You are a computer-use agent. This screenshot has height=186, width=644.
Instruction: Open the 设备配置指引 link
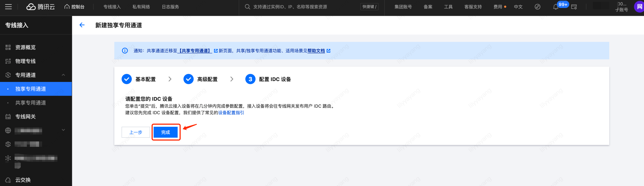231,113
